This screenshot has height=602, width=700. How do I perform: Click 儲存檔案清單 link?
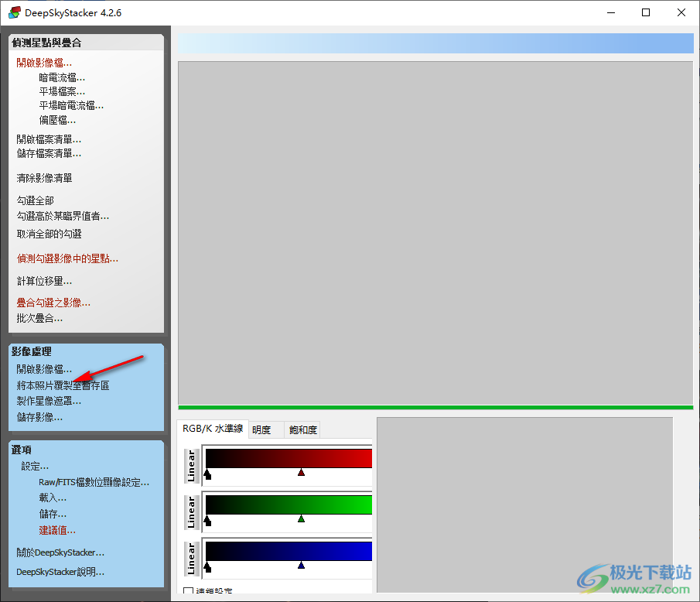click(49, 154)
